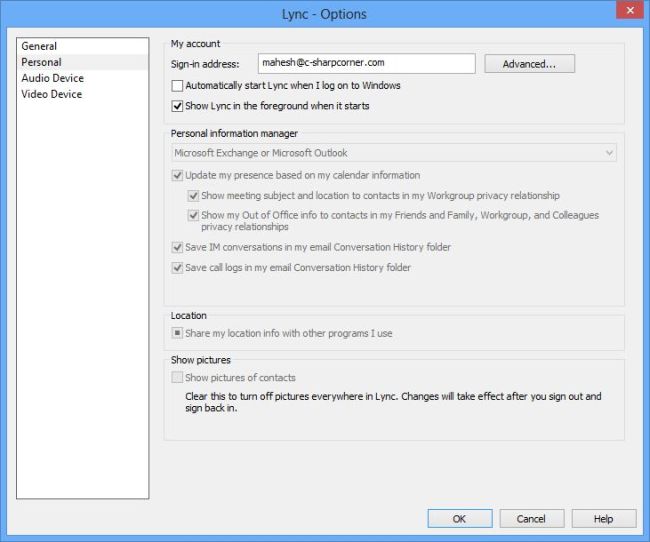650x542 pixels.
Task: Click the 'Lync - Options' window title
Action: (x=324, y=14)
